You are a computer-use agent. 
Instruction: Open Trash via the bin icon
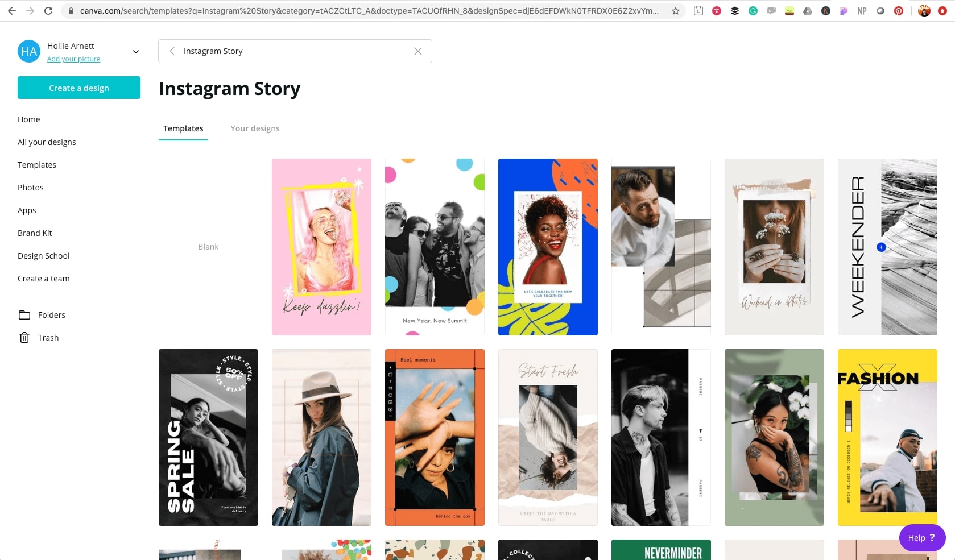click(24, 338)
